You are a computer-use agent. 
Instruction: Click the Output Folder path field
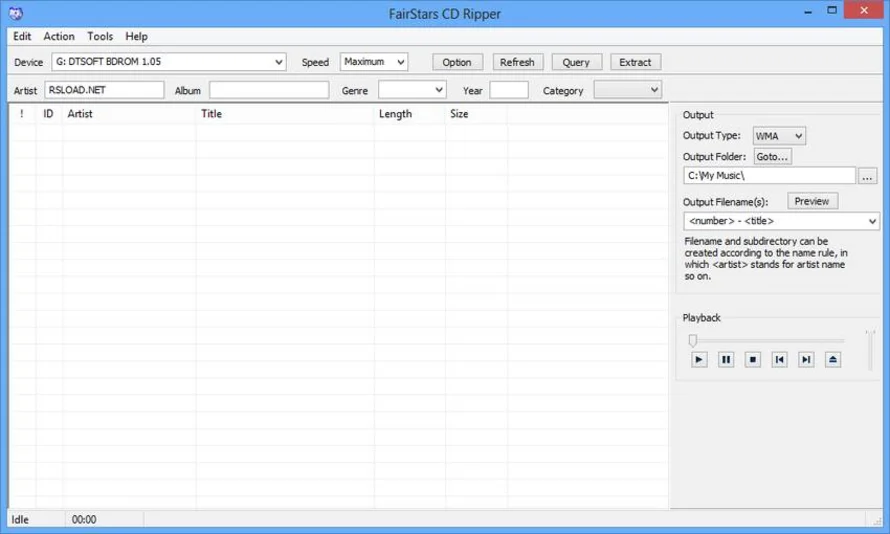pos(769,175)
